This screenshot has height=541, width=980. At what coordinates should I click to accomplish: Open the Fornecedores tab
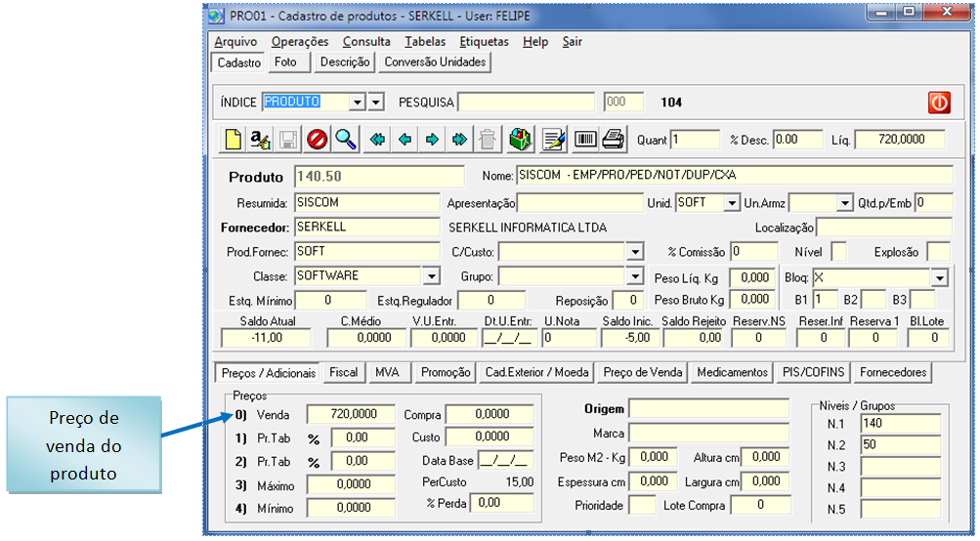tap(893, 372)
